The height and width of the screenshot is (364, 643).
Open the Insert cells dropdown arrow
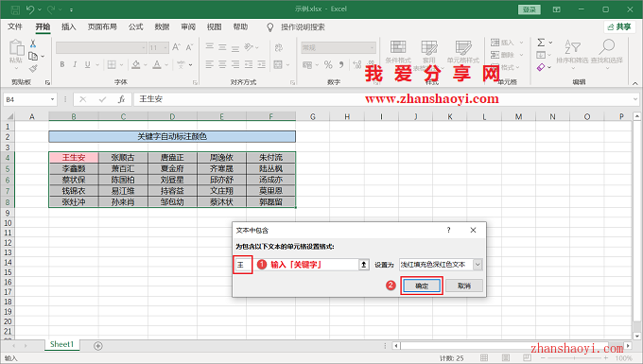tap(522, 43)
